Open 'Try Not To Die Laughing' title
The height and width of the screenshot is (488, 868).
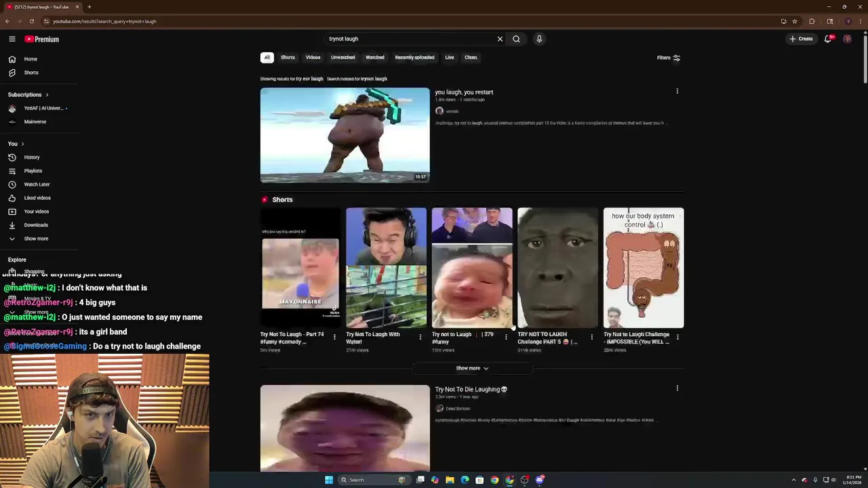471,390
